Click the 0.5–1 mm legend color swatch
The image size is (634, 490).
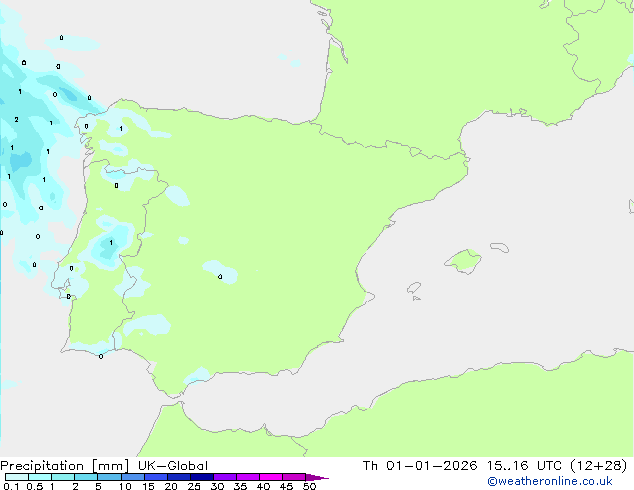click(x=40, y=477)
